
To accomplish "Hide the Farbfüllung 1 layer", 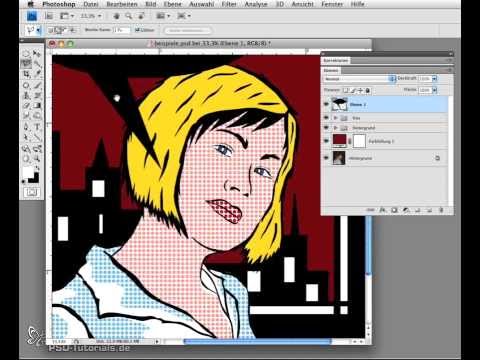I will (x=327, y=141).
